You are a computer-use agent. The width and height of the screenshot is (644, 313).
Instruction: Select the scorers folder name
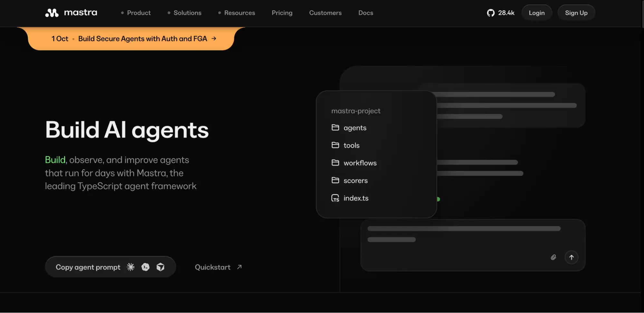(356, 181)
